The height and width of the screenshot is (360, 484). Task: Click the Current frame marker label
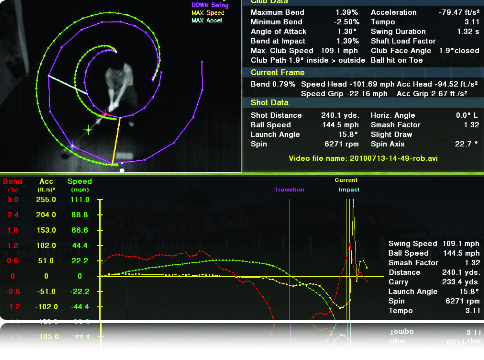346,180
